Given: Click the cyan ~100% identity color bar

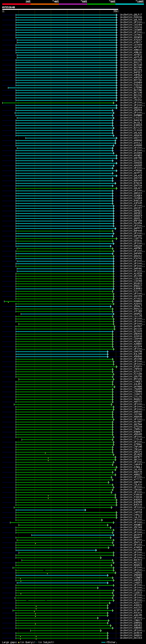Looking at the screenshot, I should (130, 4).
